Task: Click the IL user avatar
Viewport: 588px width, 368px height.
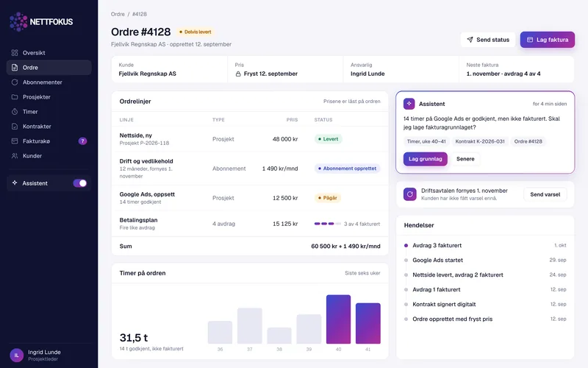Action: (16, 355)
